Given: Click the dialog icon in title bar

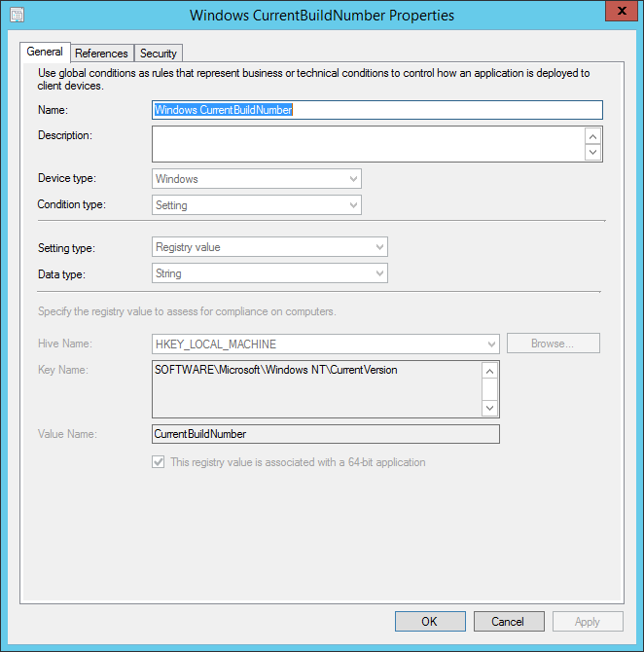Looking at the screenshot, I should [17, 16].
